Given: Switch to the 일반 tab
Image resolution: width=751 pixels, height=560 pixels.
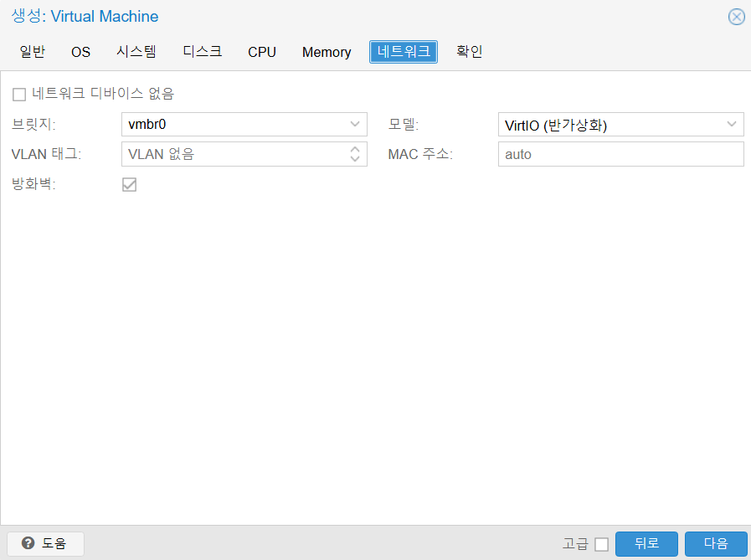Looking at the screenshot, I should (x=32, y=52).
